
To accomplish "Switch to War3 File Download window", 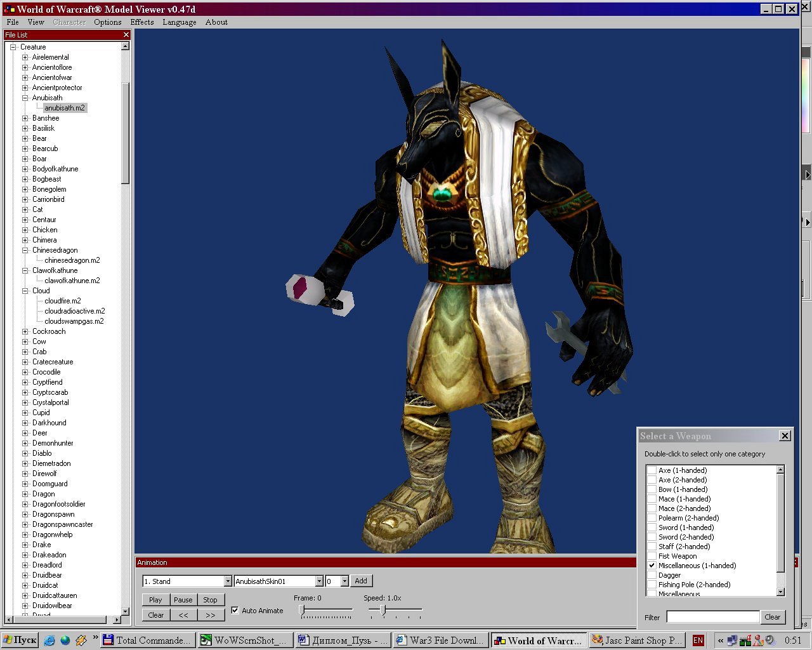I will [440, 640].
